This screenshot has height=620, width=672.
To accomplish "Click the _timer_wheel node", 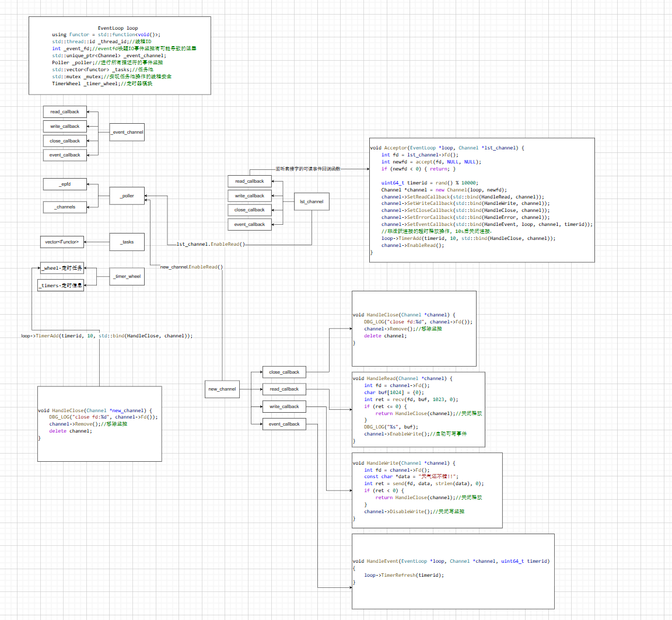I will 127,276.
